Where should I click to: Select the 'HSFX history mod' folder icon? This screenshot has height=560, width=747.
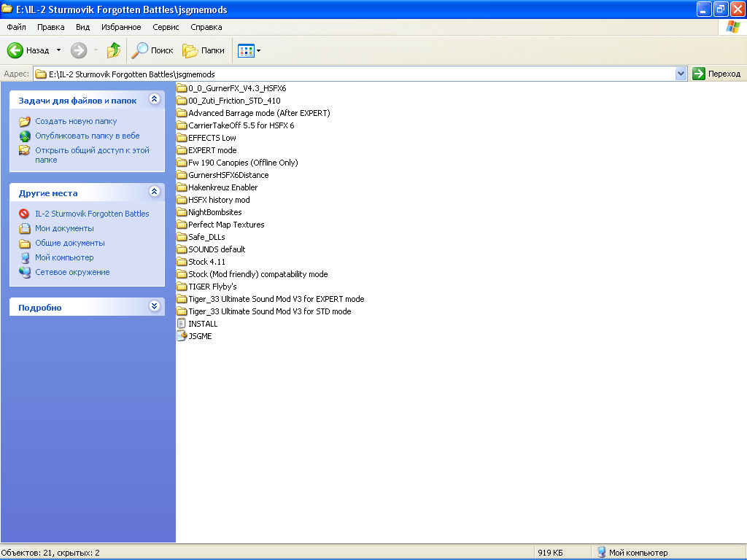pyautogui.click(x=182, y=200)
